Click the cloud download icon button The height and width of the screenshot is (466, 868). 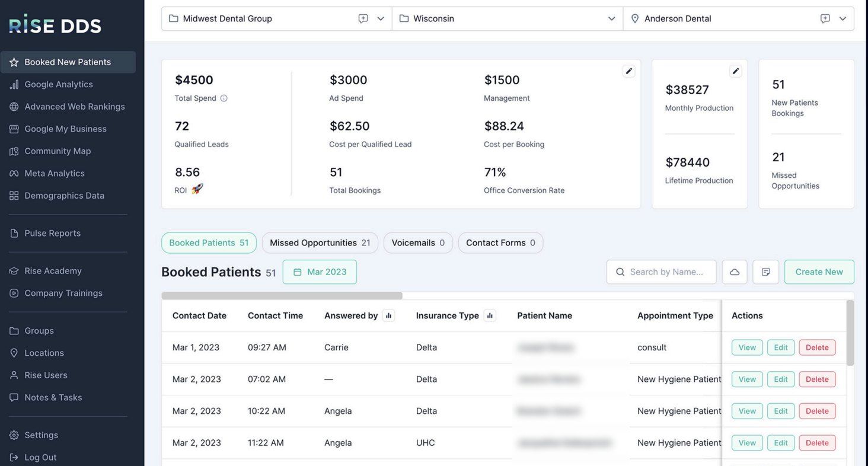point(735,272)
